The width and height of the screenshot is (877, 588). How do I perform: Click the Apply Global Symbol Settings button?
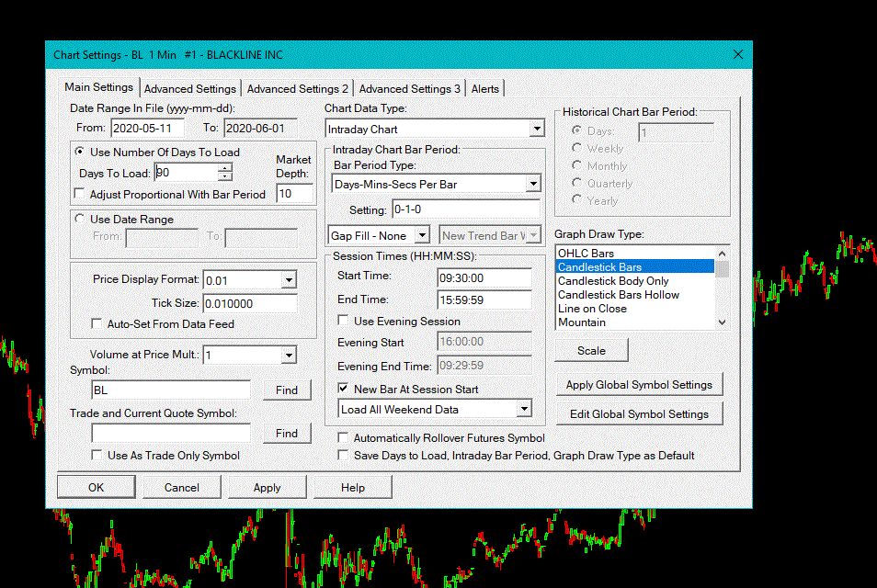click(639, 385)
